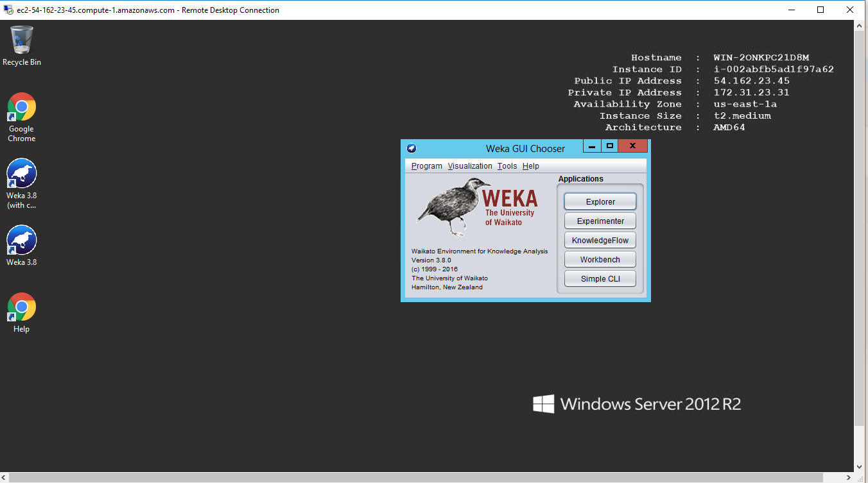This screenshot has width=868, height=483.
Task: Minimize the Weka GUI Chooser window
Action: click(x=591, y=146)
